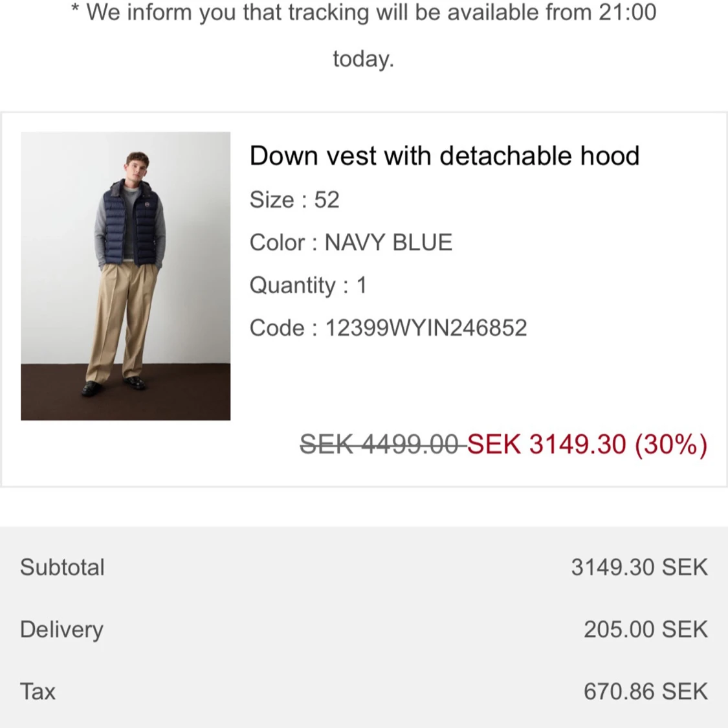Select the 205.00 SEK delivery amount
Screen dimensions: 728x728
[645, 630]
